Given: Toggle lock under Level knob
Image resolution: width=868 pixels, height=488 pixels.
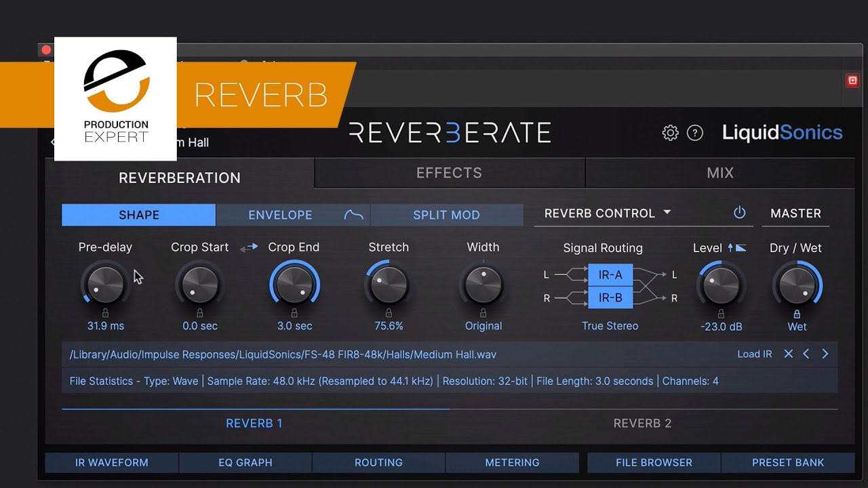Looking at the screenshot, I should (721, 314).
